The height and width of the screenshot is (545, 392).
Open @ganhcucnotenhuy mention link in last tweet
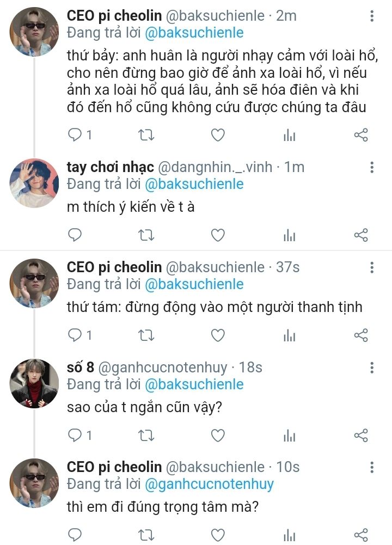(x=209, y=484)
